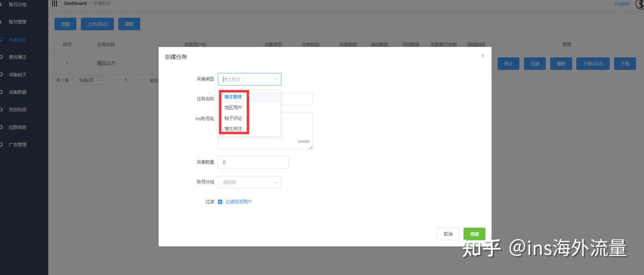Image resolution: width=644 pixels, height=275 pixels.
Task: Click the 管理 column header
Action: (x=567, y=44)
